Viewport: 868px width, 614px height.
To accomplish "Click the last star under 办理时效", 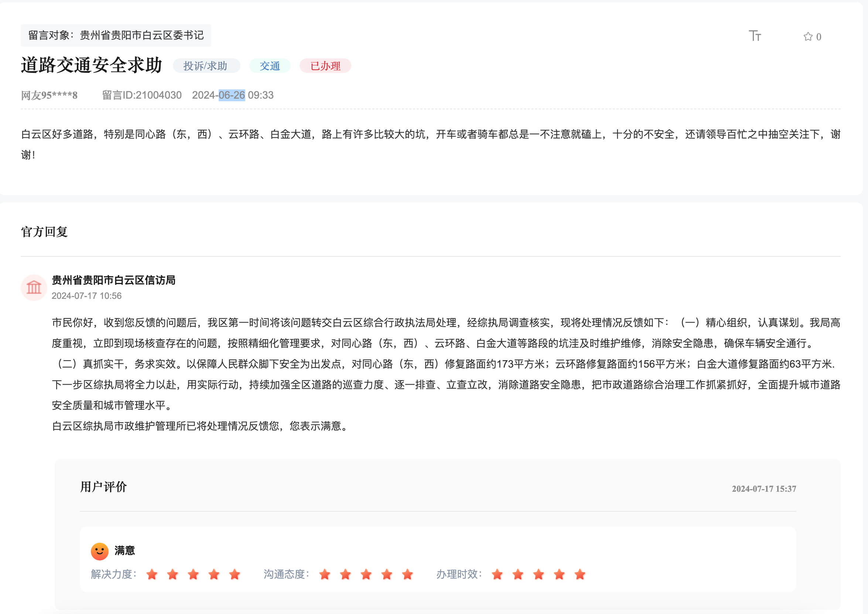I will [x=580, y=574].
